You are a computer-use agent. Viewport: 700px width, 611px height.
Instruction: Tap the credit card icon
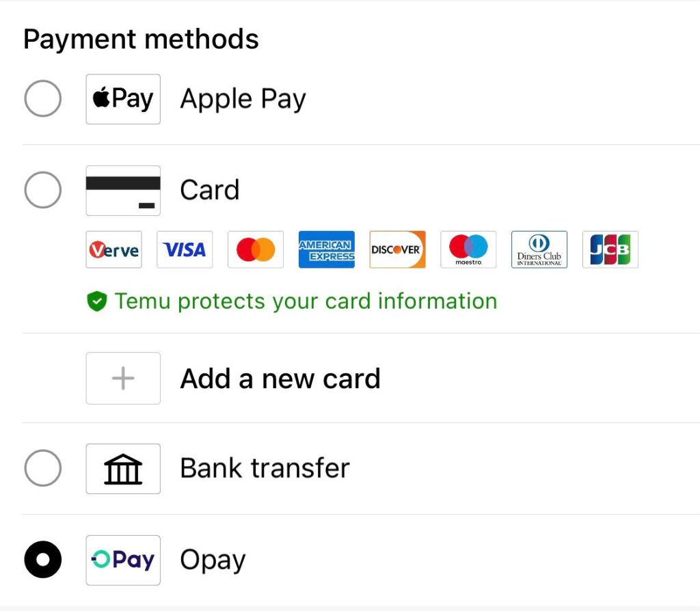click(123, 190)
